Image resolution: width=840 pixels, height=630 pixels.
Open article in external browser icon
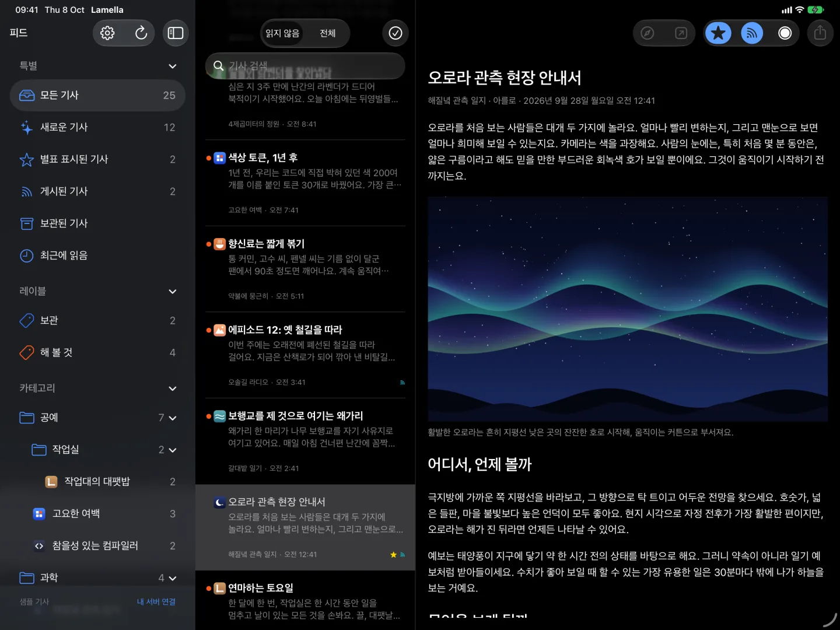[681, 33]
